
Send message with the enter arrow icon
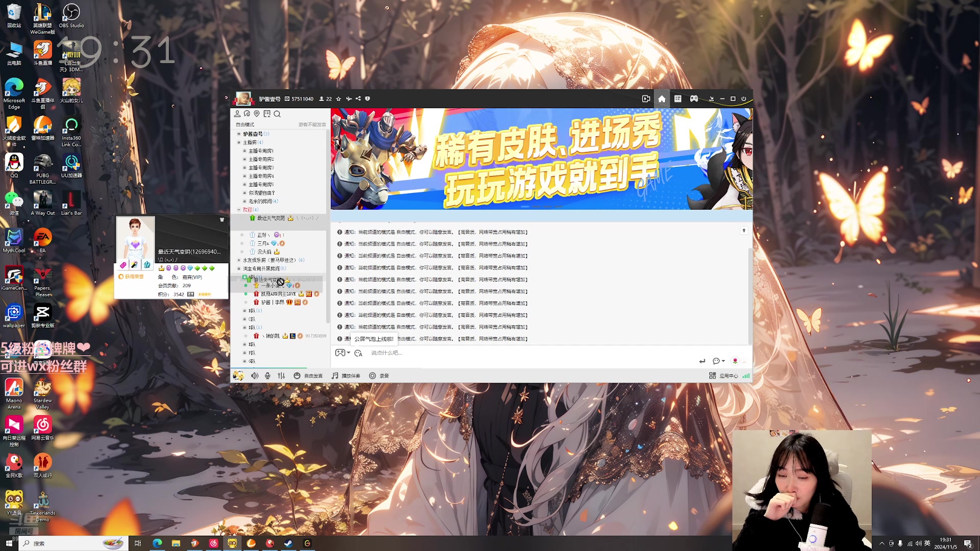[x=702, y=361]
